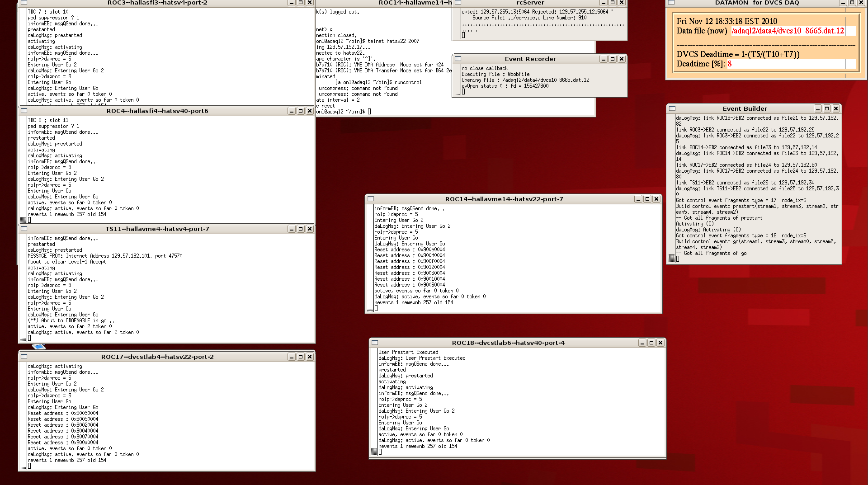Viewport: 868px width, 485px height.
Task: Minimize the ROC3--hallasfi3 terminal window
Action: point(292,3)
